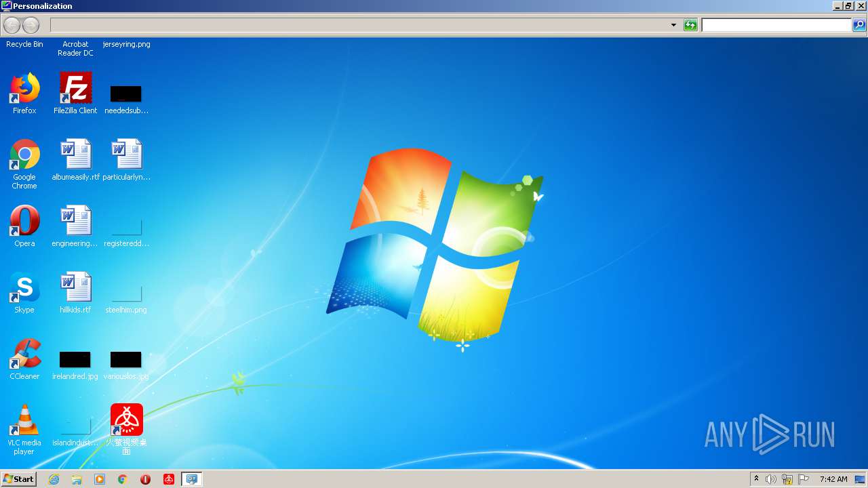
Task: Open Windows Explorer from the taskbar
Action: [77, 479]
